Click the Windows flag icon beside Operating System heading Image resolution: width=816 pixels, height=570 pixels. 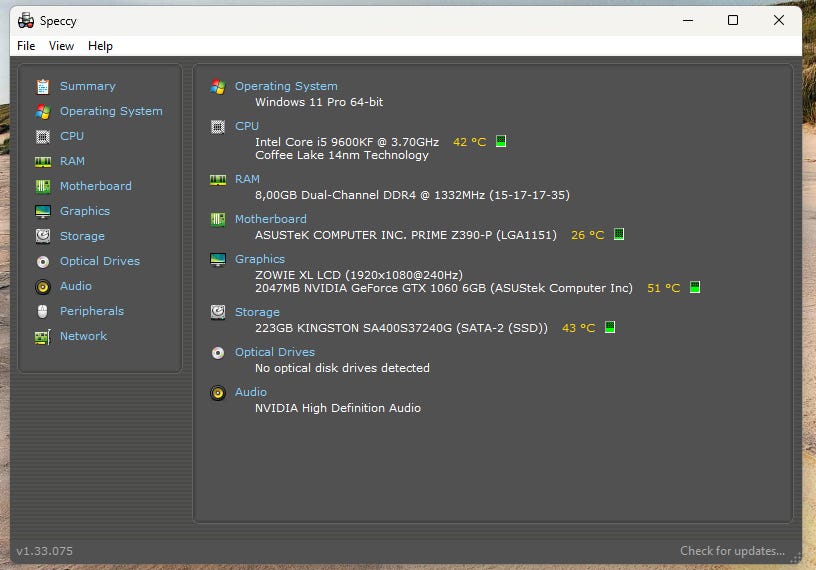tap(218, 86)
